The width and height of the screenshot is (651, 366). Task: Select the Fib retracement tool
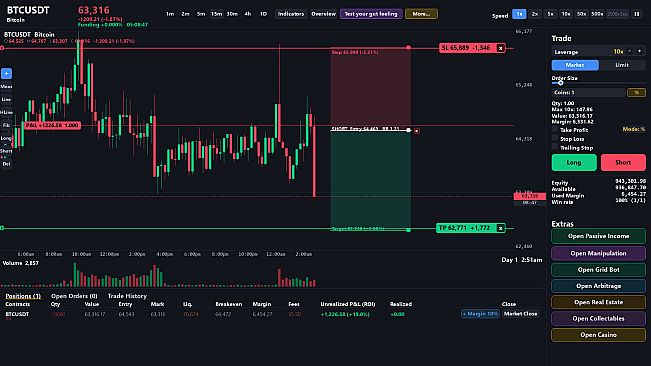[6, 125]
